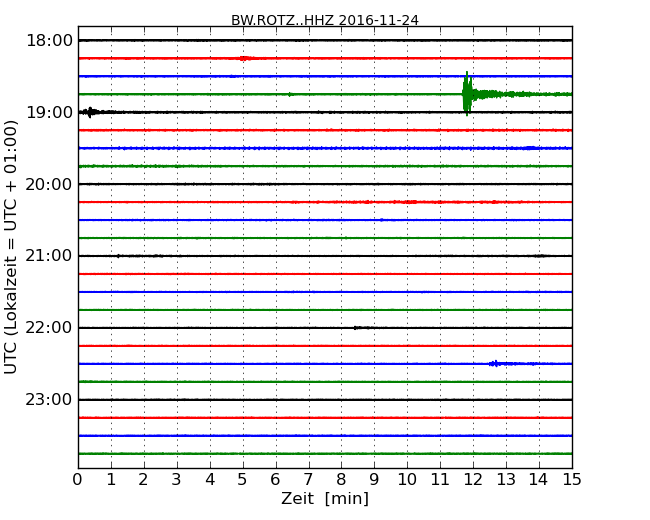Click the x-axis tick label 15
This screenshot has width=650, height=520.
point(572,480)
